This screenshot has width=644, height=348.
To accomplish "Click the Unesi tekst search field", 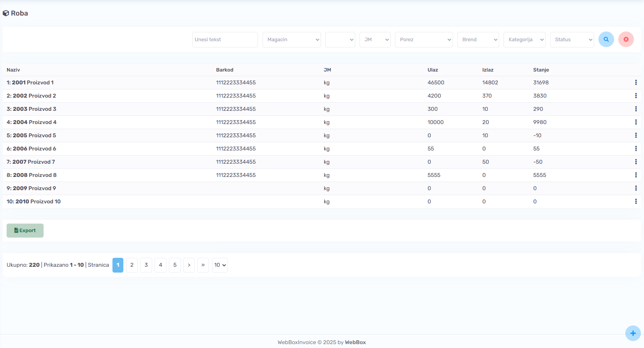I will (225, 40).
